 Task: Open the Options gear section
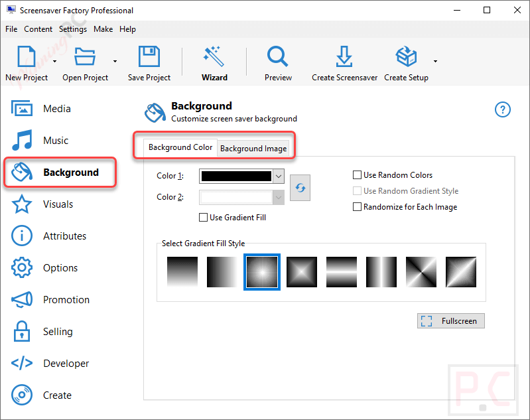[44, 267]
